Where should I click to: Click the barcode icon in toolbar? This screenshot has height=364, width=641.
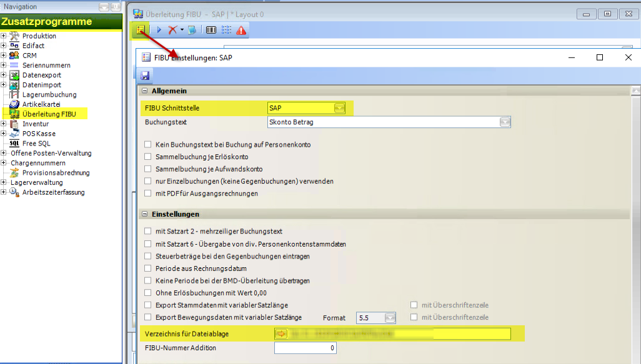coord(211,30)
